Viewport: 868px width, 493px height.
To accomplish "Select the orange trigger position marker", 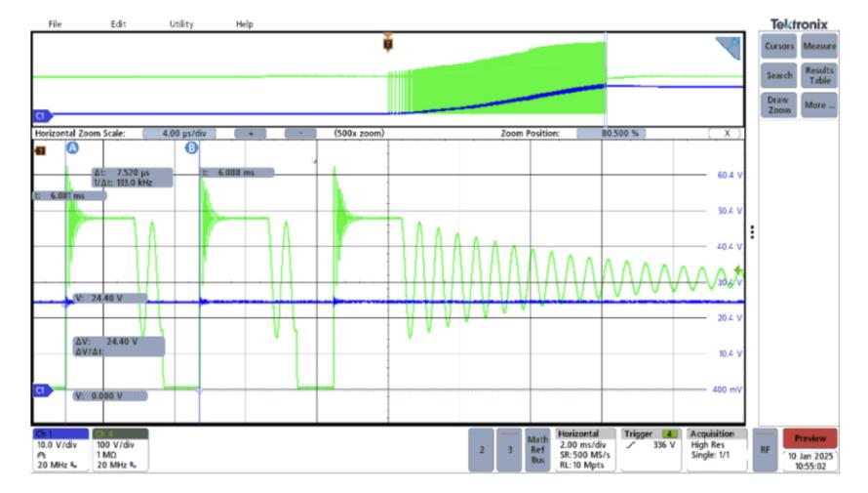I will [x=388, y=43].
